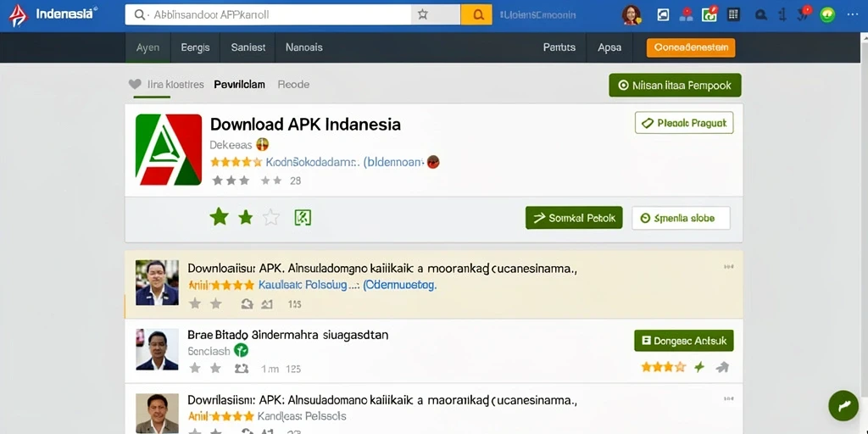This screenshot has height=434, width=868.
Task: Click the orange Coneadenestem button
Action: pos(691,47)
